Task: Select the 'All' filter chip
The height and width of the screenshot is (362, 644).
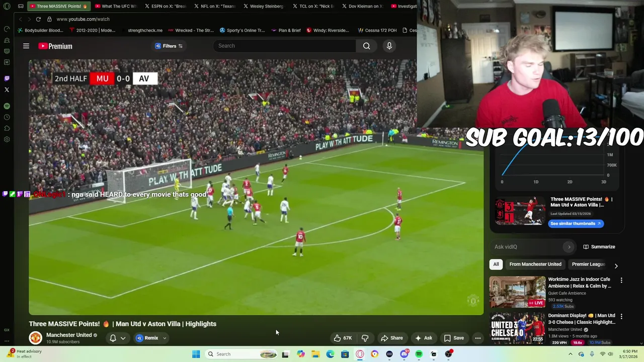Action: coord(496,264)
